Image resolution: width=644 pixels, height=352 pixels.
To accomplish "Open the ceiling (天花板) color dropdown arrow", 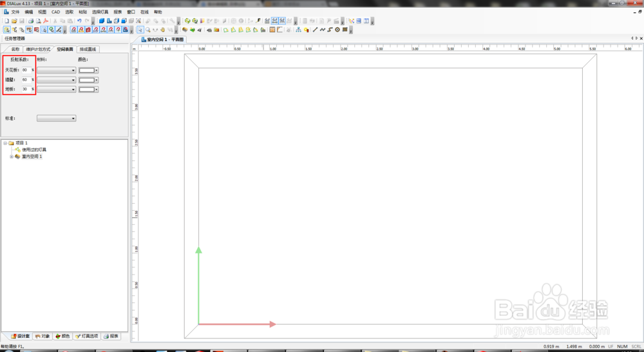I will click(x=97, y=70).
